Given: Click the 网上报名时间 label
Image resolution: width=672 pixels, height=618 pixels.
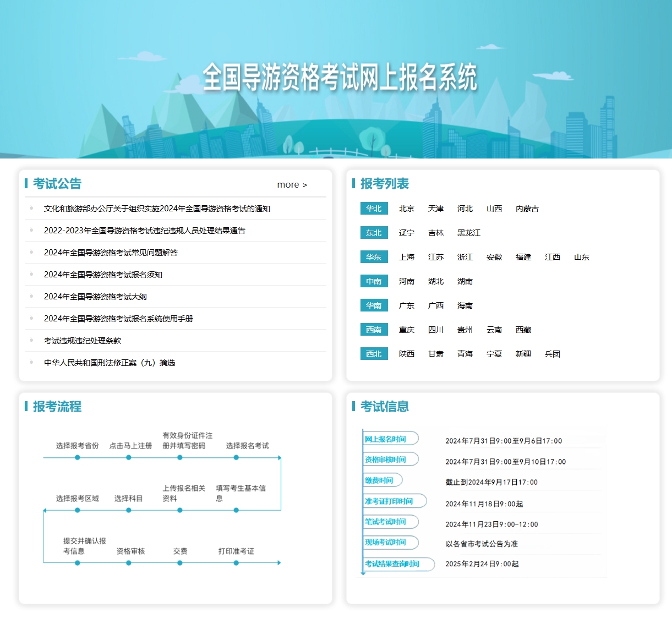Looking at the screenshot, I should 385,439.
